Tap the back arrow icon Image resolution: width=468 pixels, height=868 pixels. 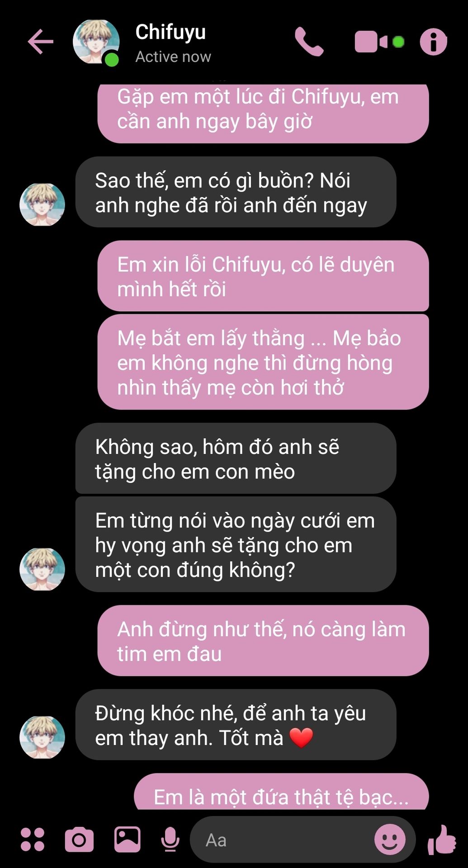(41, 42)
